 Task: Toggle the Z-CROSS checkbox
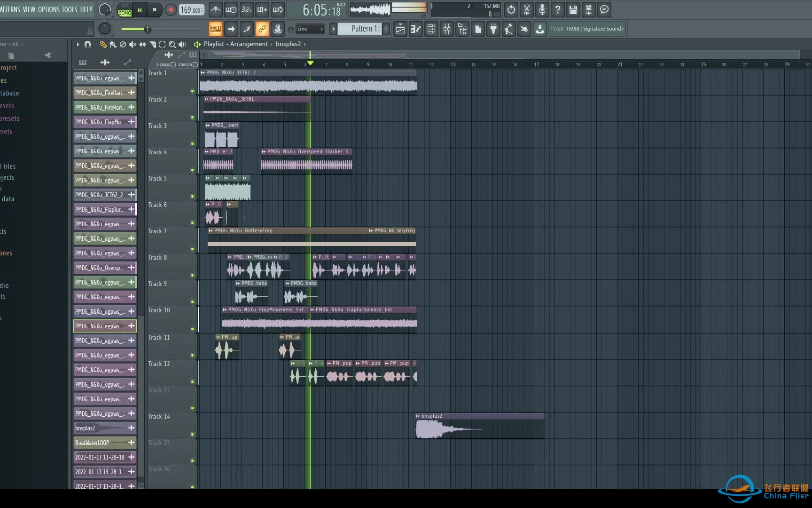[173, 64]
